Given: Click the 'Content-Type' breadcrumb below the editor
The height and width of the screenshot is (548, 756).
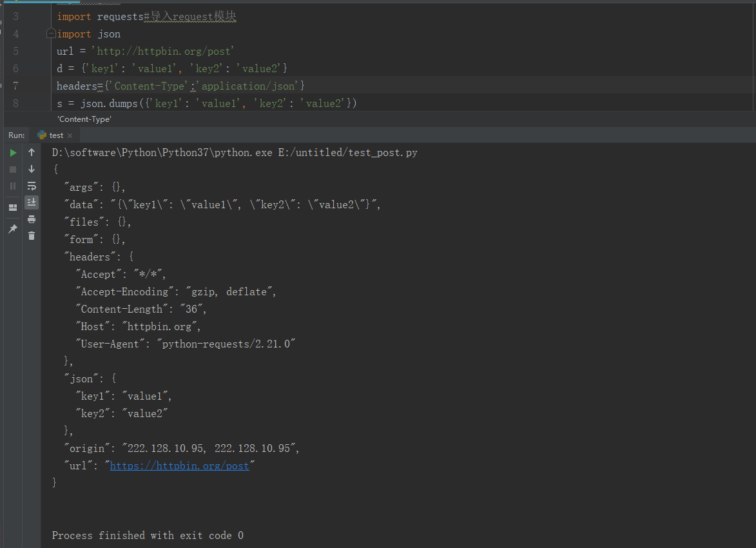Looking at the screenshot, I should coord(84,119).
